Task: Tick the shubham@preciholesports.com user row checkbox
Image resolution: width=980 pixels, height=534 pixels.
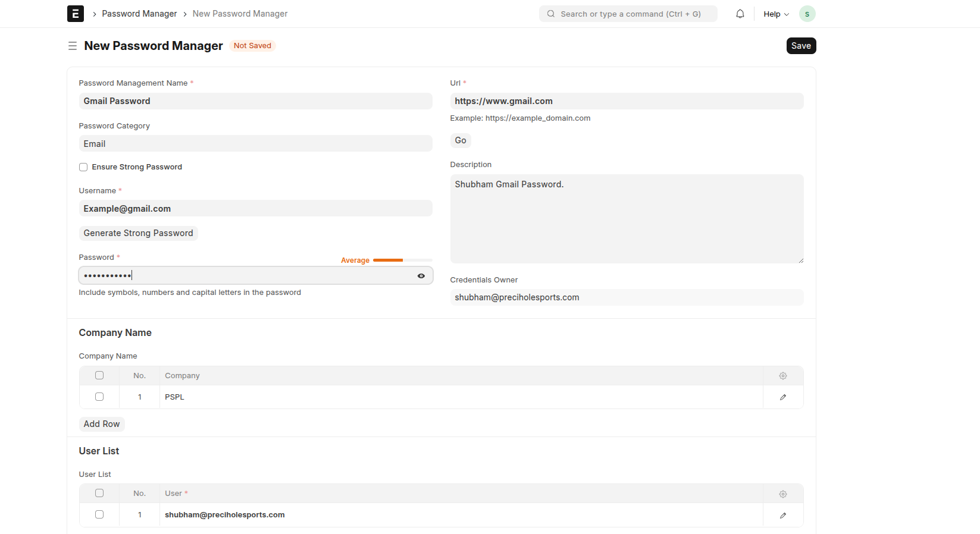Action: pyautogui.click(x=99, y=514)
